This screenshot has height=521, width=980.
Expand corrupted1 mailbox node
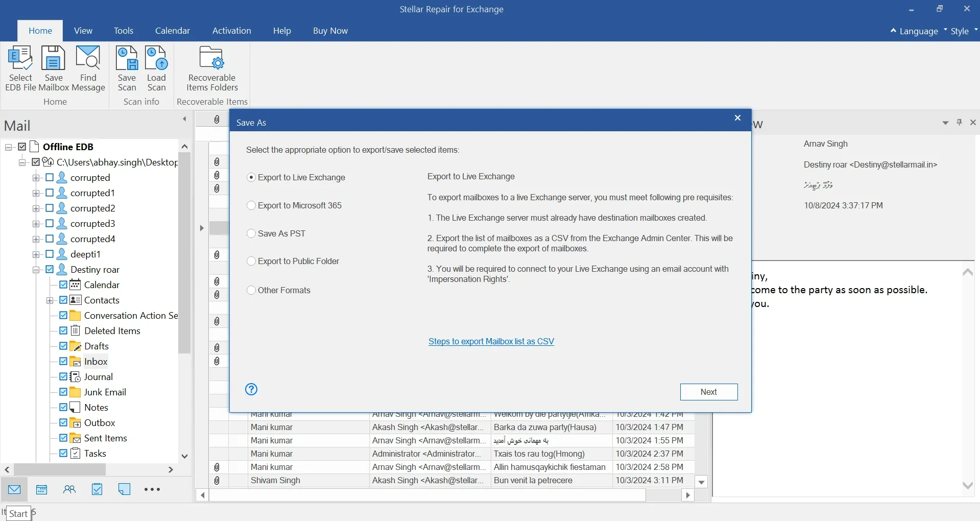(36, 193)
